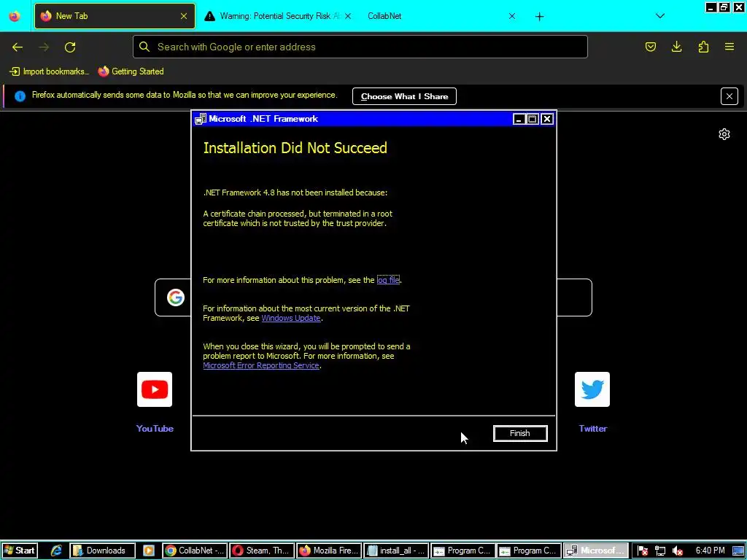Open the Twitter shortcut tile
Image resolution: width=747 pixels, height=560 pixels.
pos(592,389)
